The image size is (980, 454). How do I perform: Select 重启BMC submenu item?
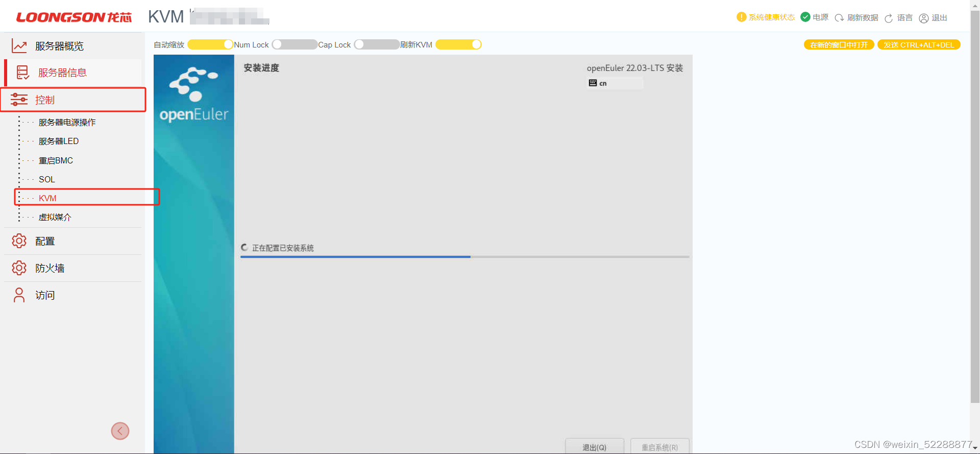click(x=56, y=160)
